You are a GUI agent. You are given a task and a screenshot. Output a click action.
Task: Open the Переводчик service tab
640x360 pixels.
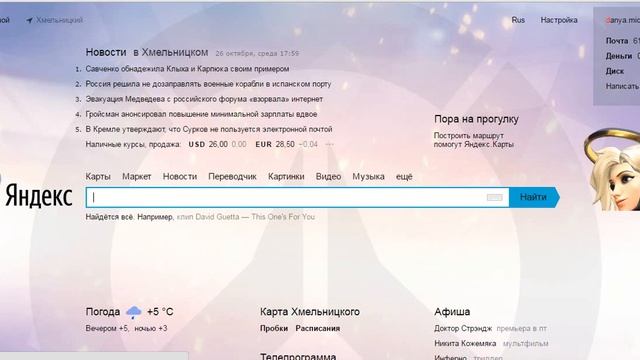[x=232, y=177]
